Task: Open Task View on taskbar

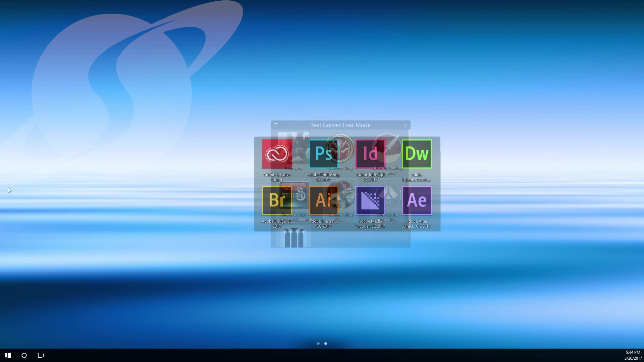Action: [x=40, y=355]
